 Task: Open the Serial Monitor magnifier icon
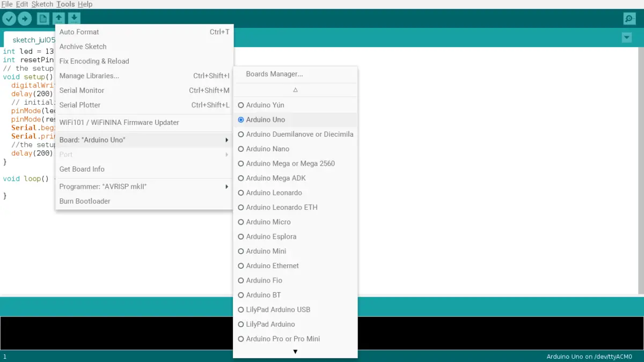coord(630,19)
